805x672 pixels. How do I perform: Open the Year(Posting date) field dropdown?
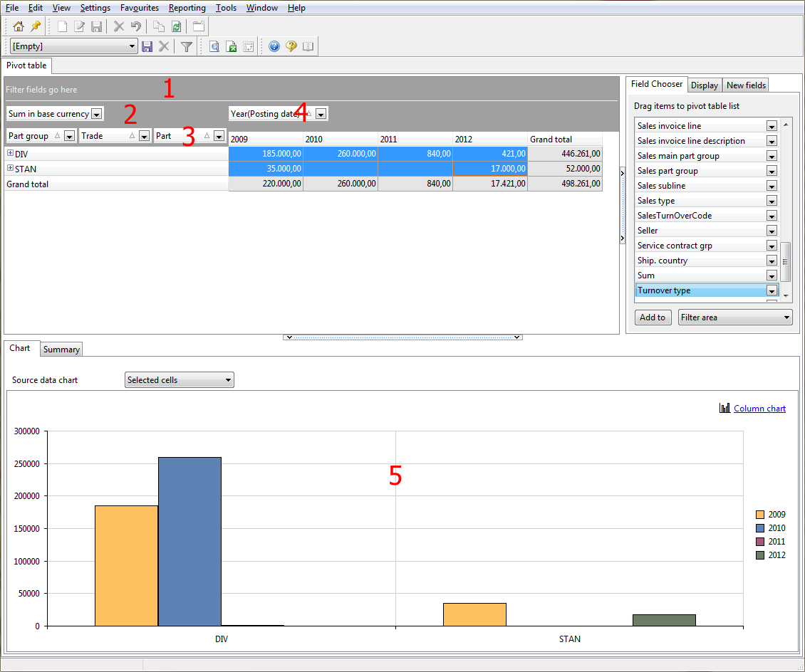pos(321,113)
